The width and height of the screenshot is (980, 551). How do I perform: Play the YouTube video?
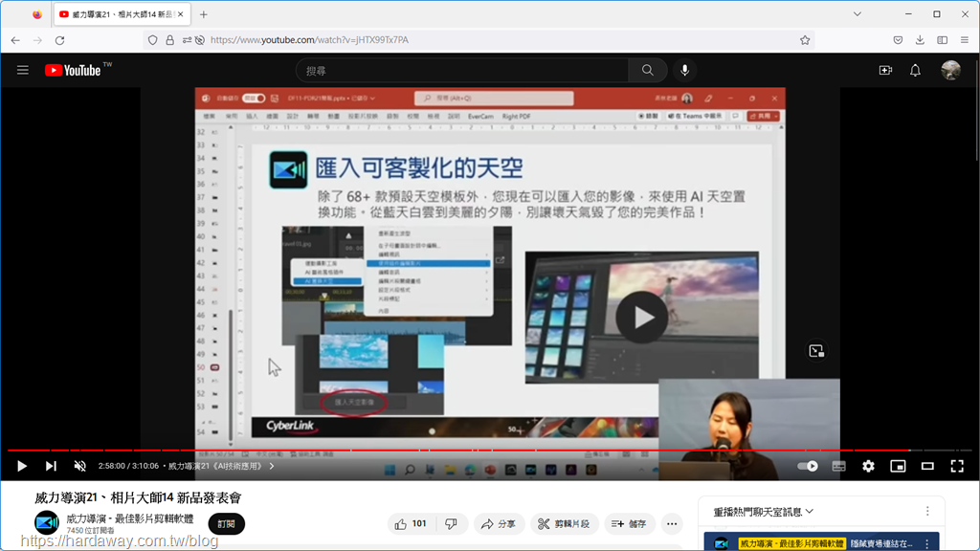pos(22,466)
